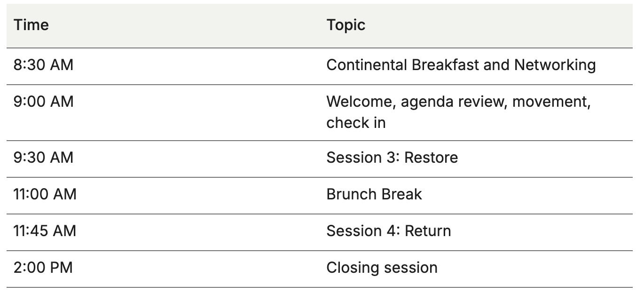Click the Welcome, agenda review, movement line
Viewport: 644px width, 301px height.
(458, 102)
